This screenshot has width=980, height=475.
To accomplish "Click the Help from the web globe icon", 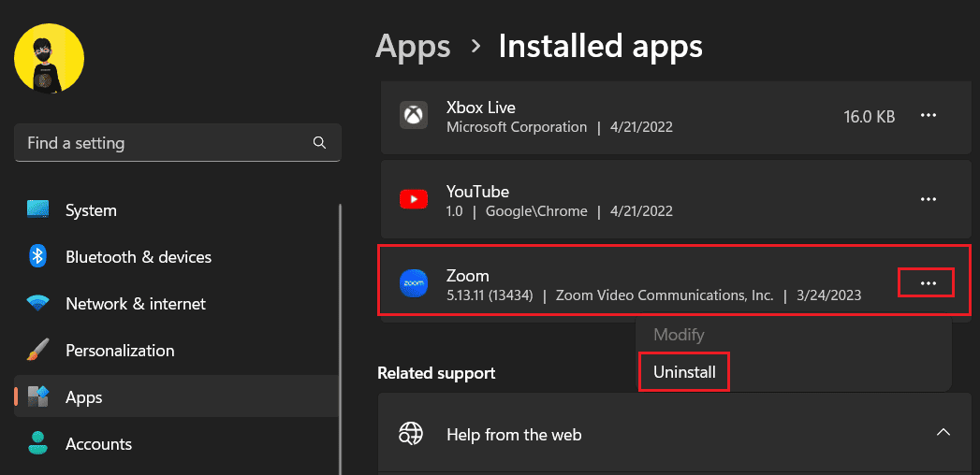I will click(x=411, y=434).
